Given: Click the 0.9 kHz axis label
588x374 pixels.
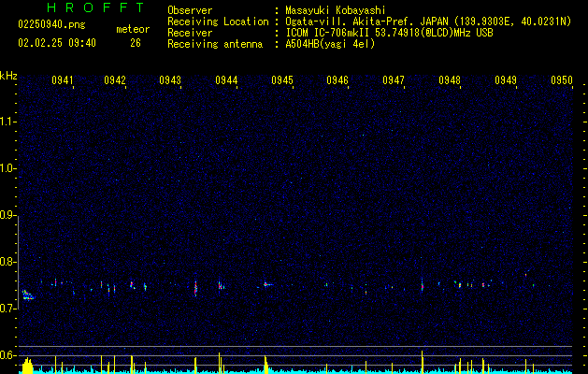Looking at the screenshot, I should pos(8,215).
